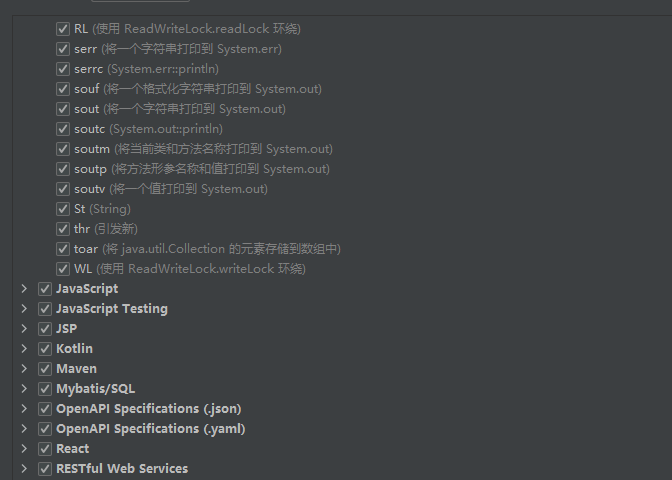Expand OpenAPI Specifications (.yaml) group

tap(24, 429)
